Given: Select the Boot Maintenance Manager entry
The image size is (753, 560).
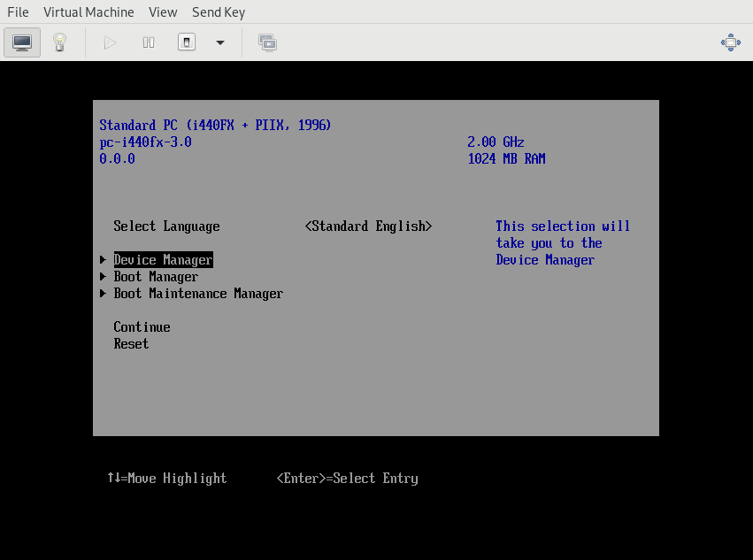Looking at the screenshot, I should [x=198, y=294].
